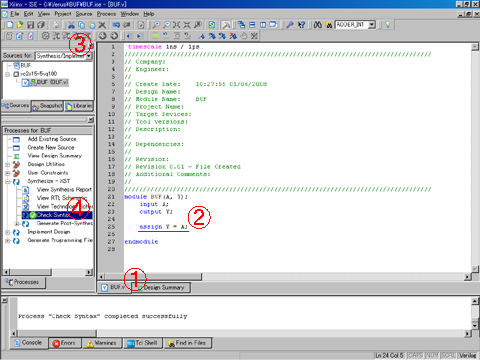Open the Edit menu
The width and height of the screenshot is (480, 360).
(29, 14)
